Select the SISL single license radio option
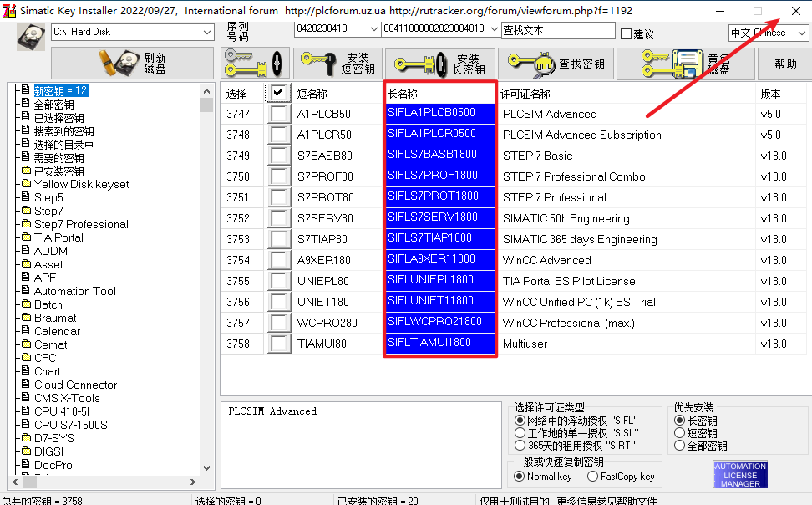This screenshot has width=812, height=505. [x=520, y=433]
